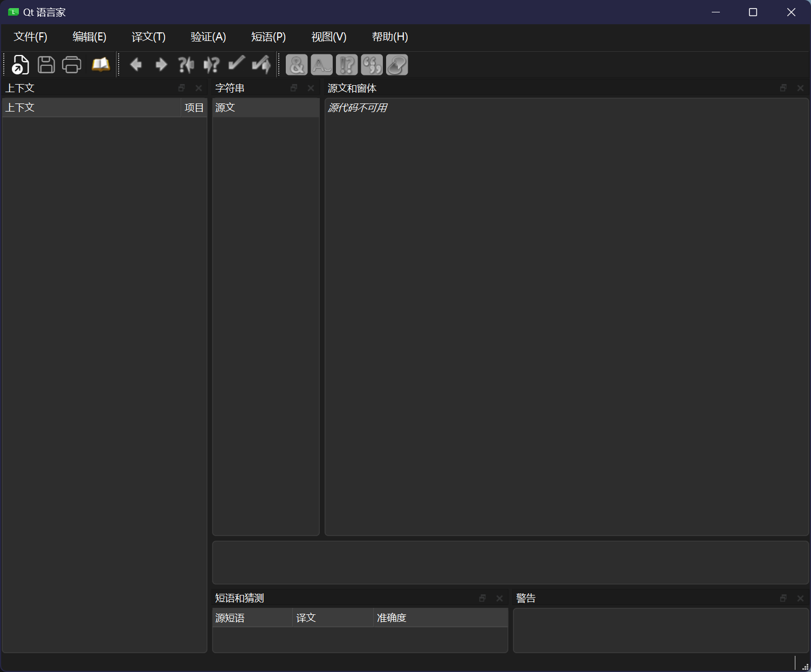Go to next item with right arrow
Image resolution: width=811 pixels, height=672 pixels.
[x=161, y=65]
